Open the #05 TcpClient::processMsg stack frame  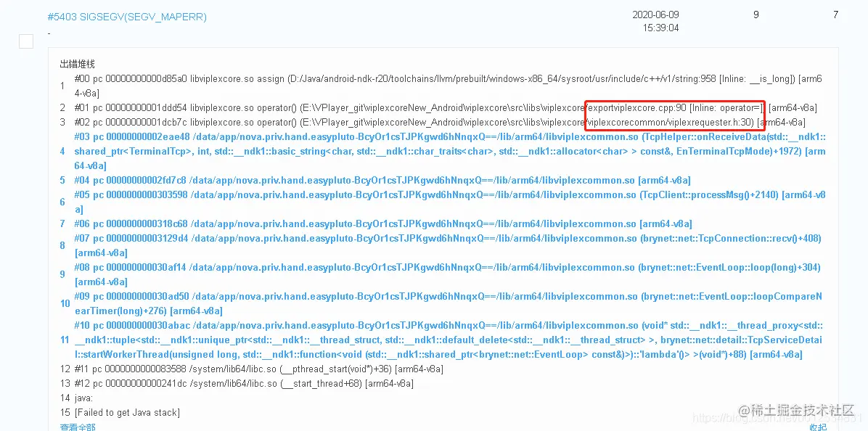click(449, 202)
